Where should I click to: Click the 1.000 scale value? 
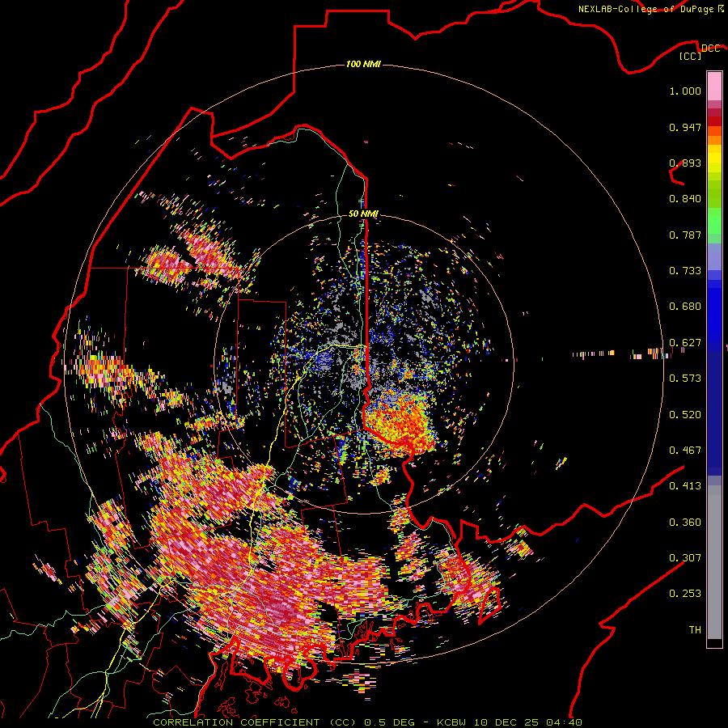[x=685, y=91]
